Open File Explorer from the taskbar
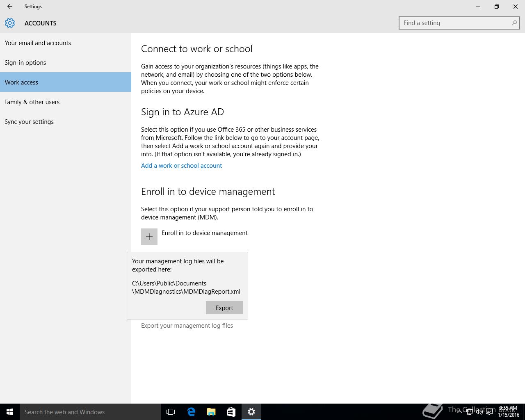Viewport: 525px width, 420px height. pos(211,412)
